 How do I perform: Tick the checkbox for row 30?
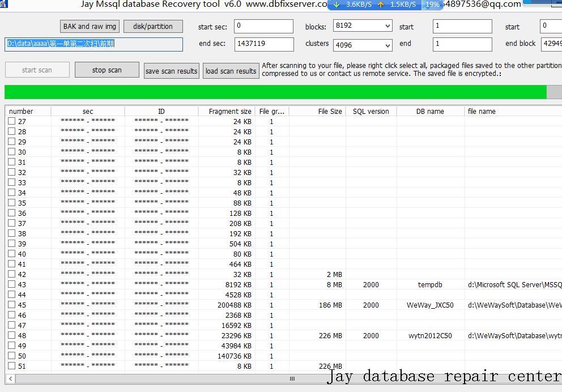12,152
